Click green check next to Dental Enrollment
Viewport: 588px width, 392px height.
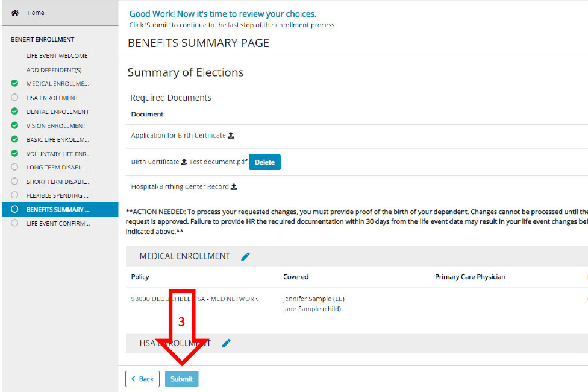[x=14, y=112]
